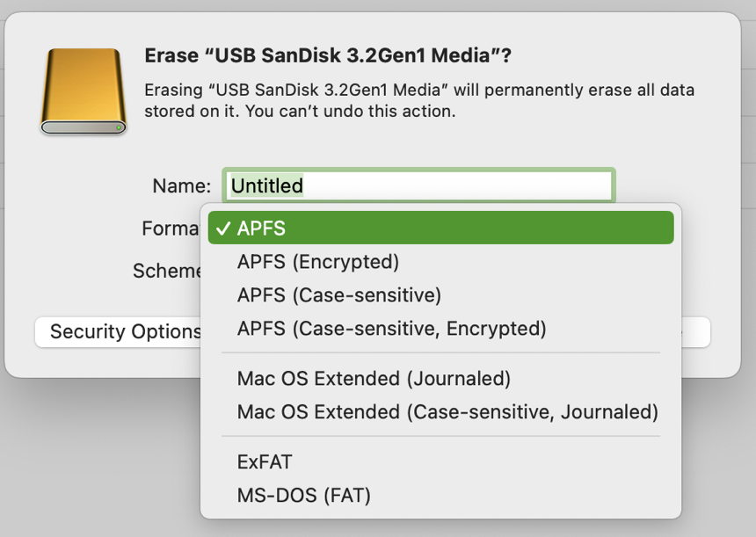Click the highlighted "Untitled" text

pyautogui.click(x=267, y=185)
